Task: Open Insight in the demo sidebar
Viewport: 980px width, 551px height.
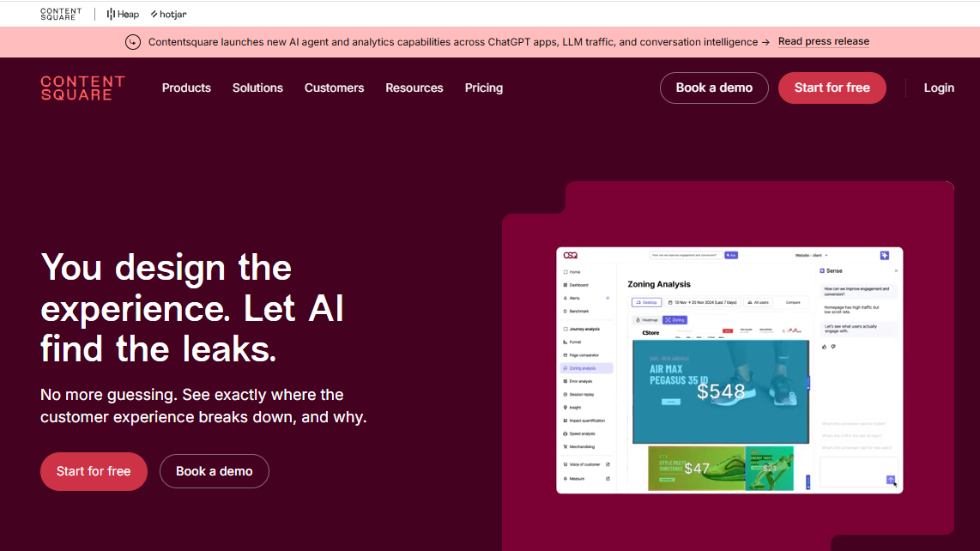Action: coord(572,408)
